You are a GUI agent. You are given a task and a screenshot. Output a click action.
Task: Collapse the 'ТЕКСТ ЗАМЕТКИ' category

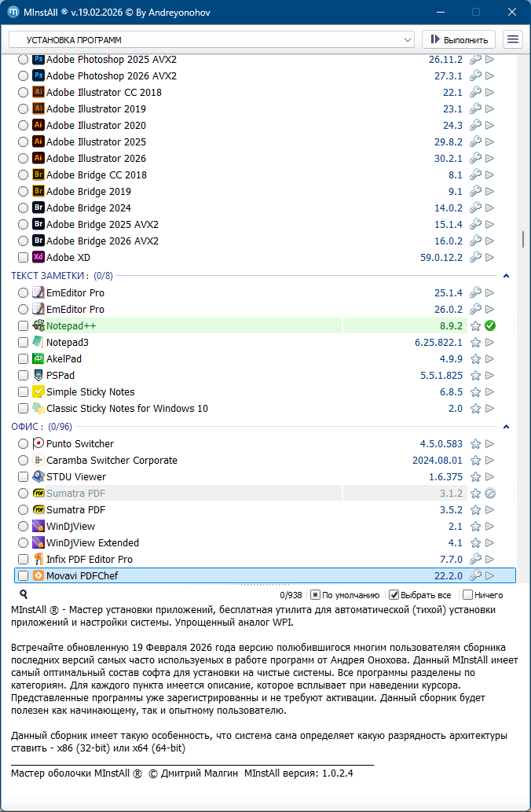[507, 276]
